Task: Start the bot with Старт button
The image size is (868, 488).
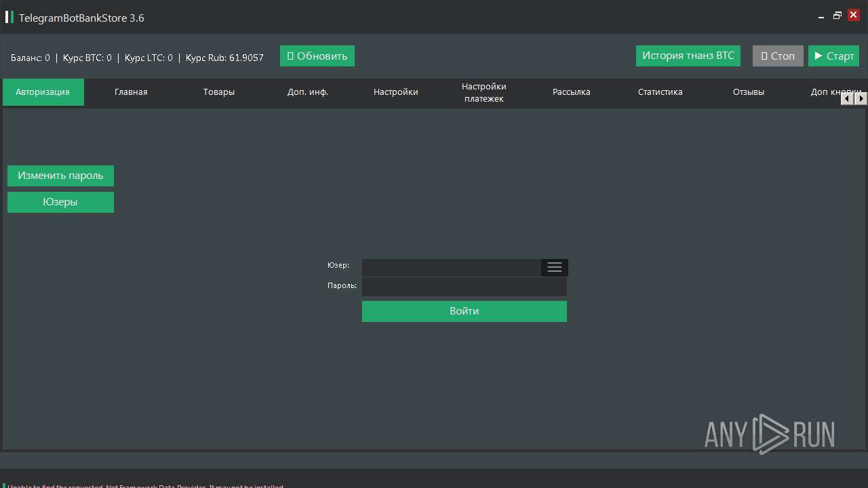Action: click(x=833, y=56)
